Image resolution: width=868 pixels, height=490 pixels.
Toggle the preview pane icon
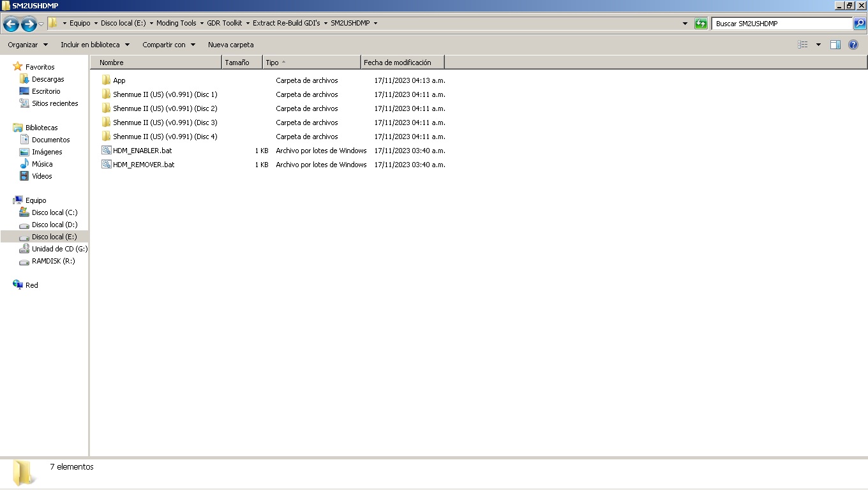(835, 45)
